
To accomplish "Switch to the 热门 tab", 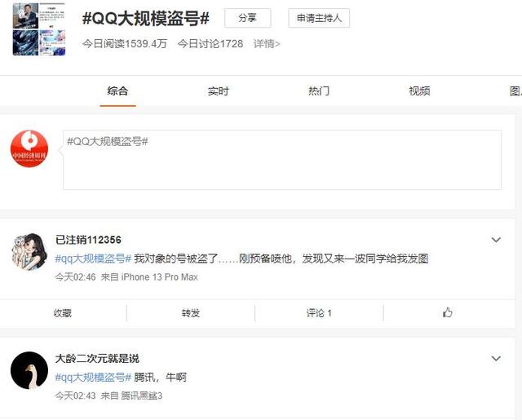I will pyautogui.click(x=319, y=91).
